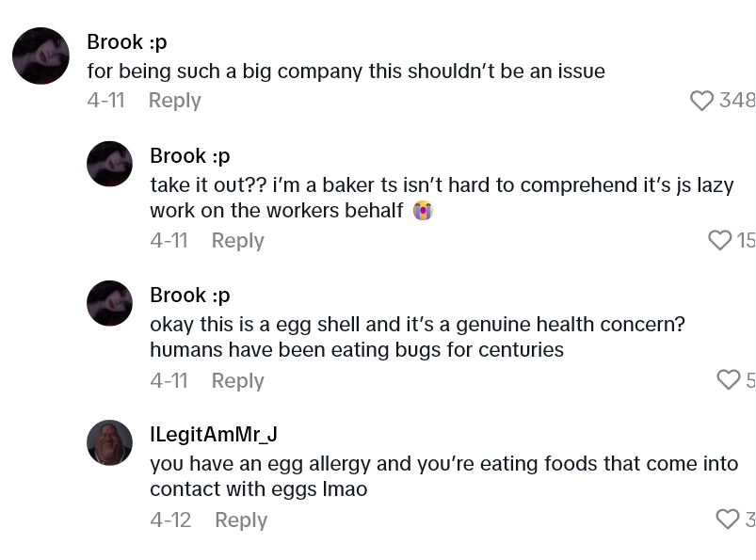Like ILegitAmMr_J's egg allergy comment

pos(727,519)
